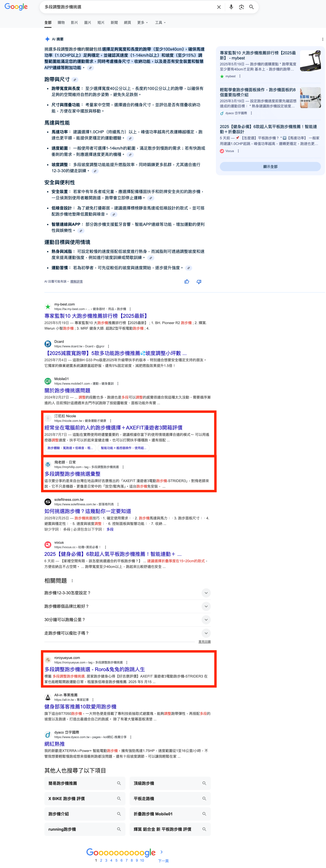Switch to the 新聞 tab
326x868 pixels.
pos(114,23)
